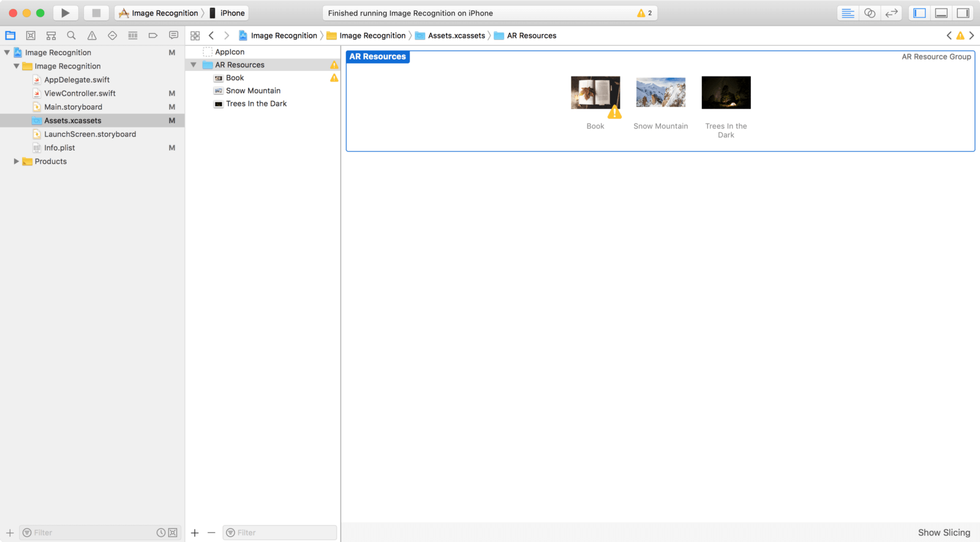Viewport: 980px width, 542px height.
Task: Toggle the Inspectors (Utilities) panel
Action: [x=963, y=13]
